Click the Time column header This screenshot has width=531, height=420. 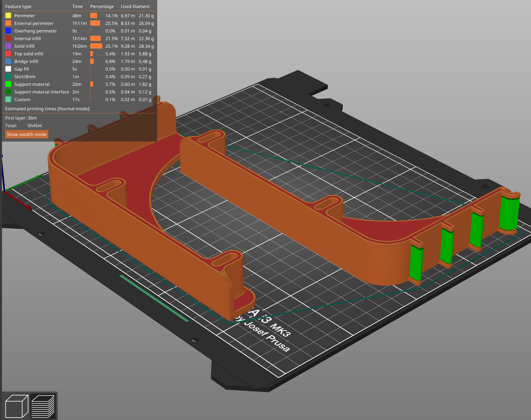[77, 6]
